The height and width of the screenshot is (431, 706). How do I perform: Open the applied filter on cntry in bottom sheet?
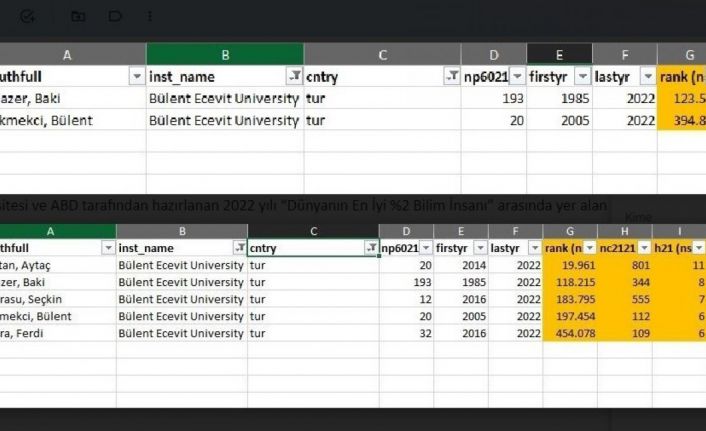371,247
